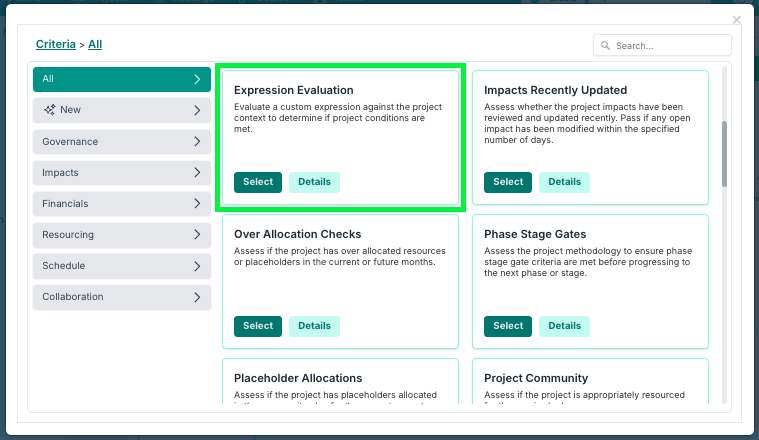Select the Over Allocation Checks criterion

pos(258,326)
